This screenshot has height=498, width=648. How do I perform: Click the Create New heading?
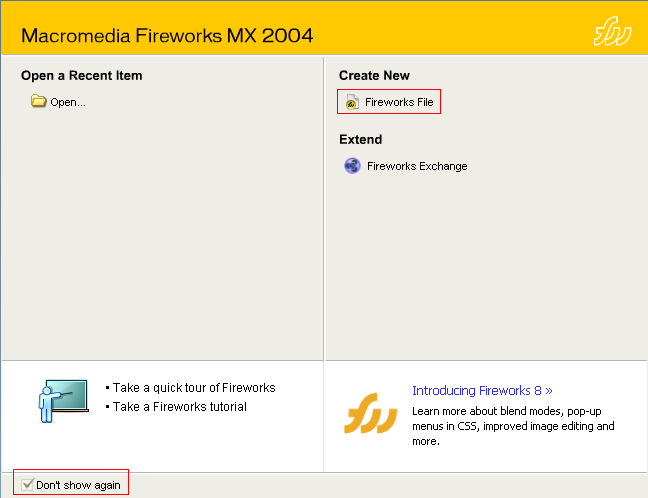point(374,75)
